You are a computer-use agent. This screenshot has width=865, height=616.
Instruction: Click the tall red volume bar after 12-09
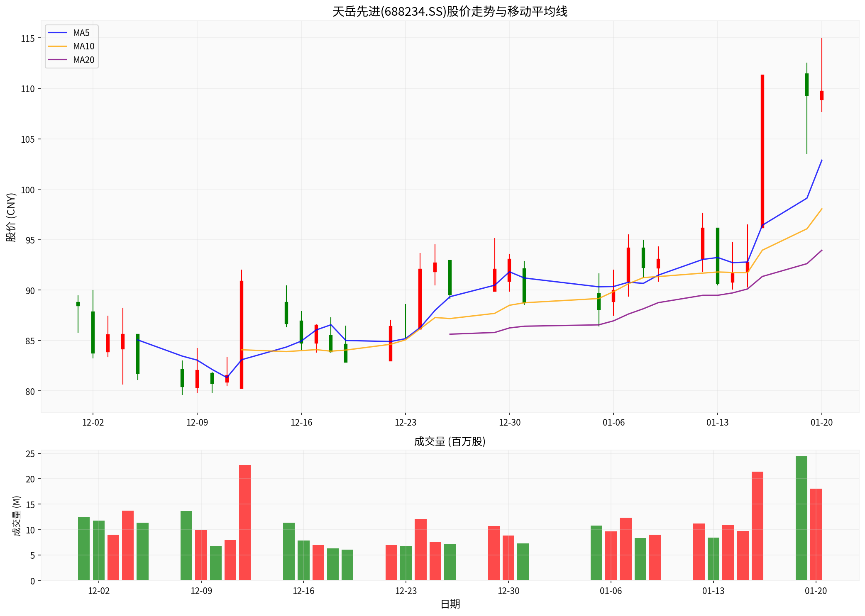pyautogui.click(x=244, y=523)
